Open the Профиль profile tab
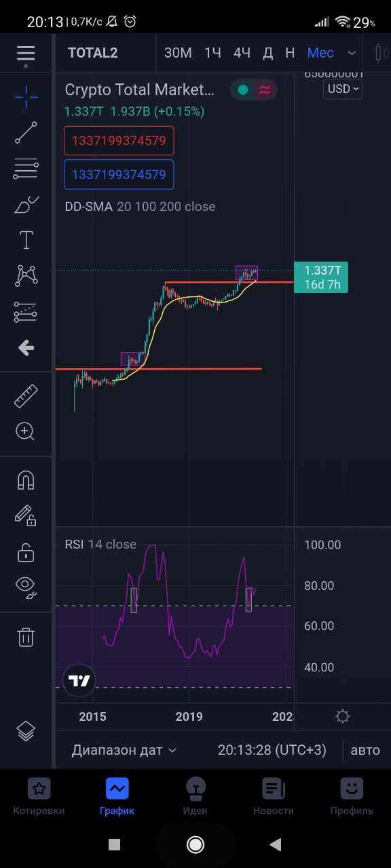 click(352, 796)
